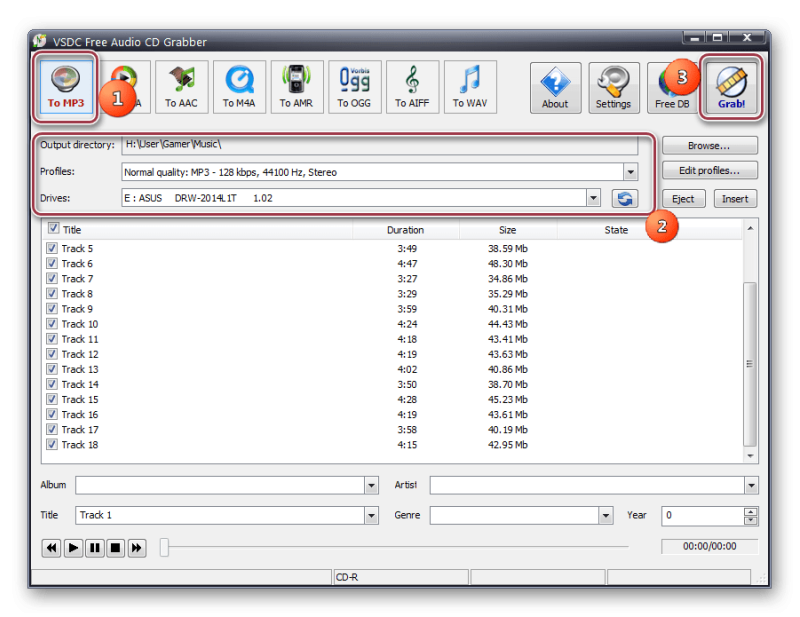Select the Track 17 row
Image resolution: width=800 pixels, height=617 pixels.
pos(393,429)
